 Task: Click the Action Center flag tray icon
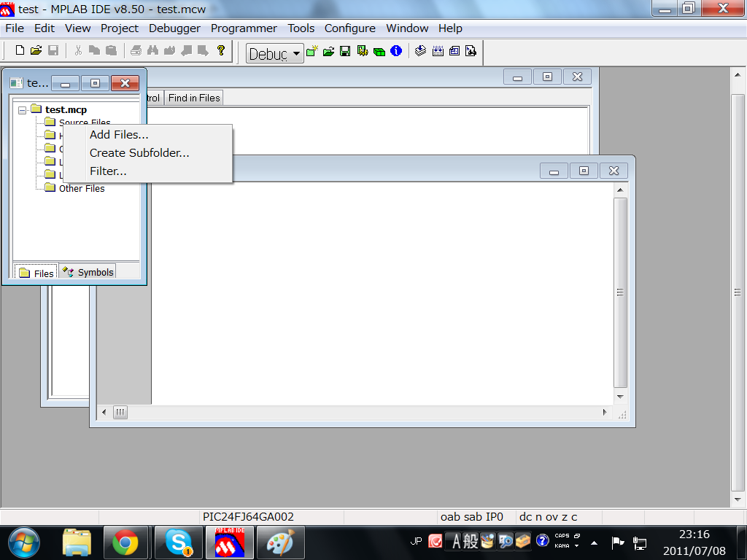point(618,542)
